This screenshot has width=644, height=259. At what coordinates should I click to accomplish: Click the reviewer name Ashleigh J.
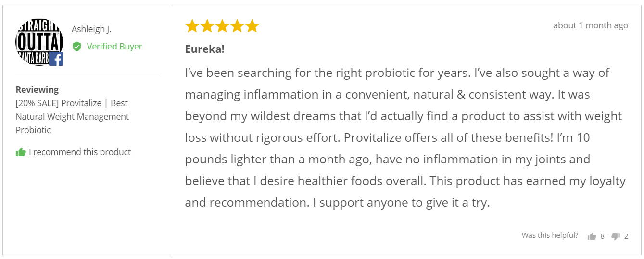click(x=91, y=29)
